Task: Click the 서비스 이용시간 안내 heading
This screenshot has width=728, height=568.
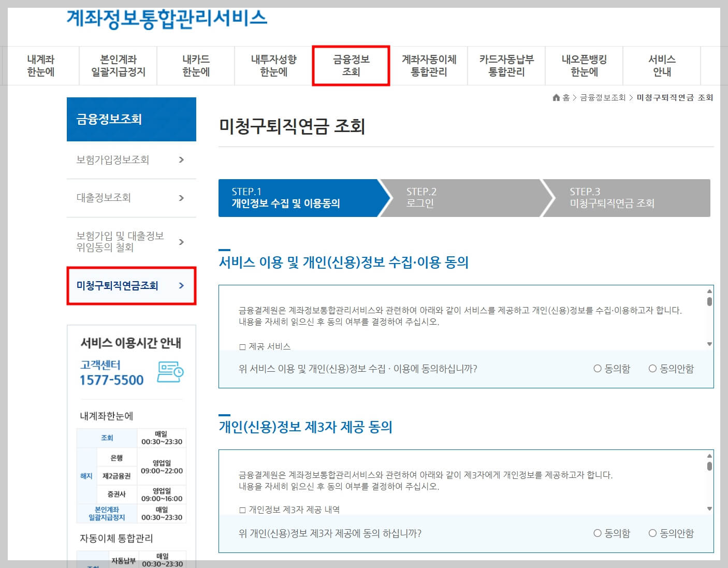Action: [131, 343]
